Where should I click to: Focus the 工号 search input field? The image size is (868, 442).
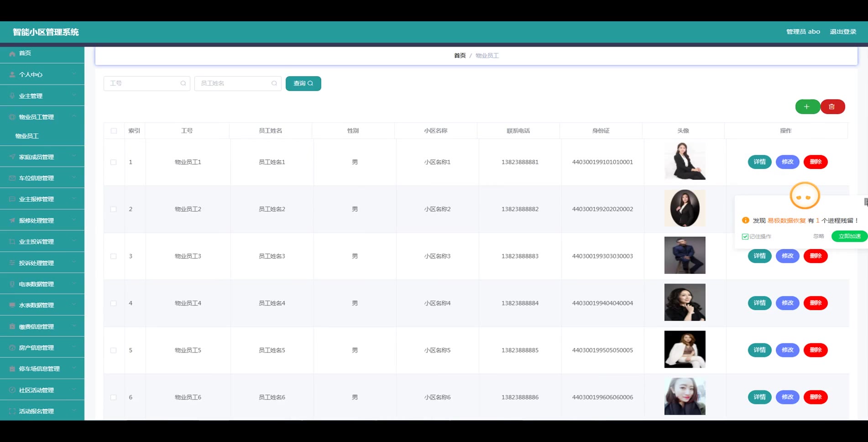coord(146,84)
